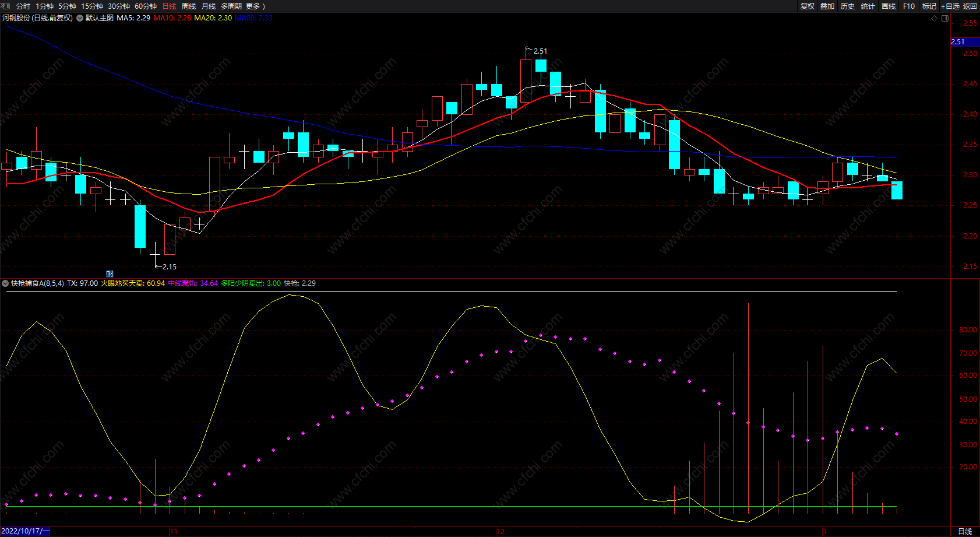Click the 2022/10/17 date label at bottom

click(x=25, y=531)
